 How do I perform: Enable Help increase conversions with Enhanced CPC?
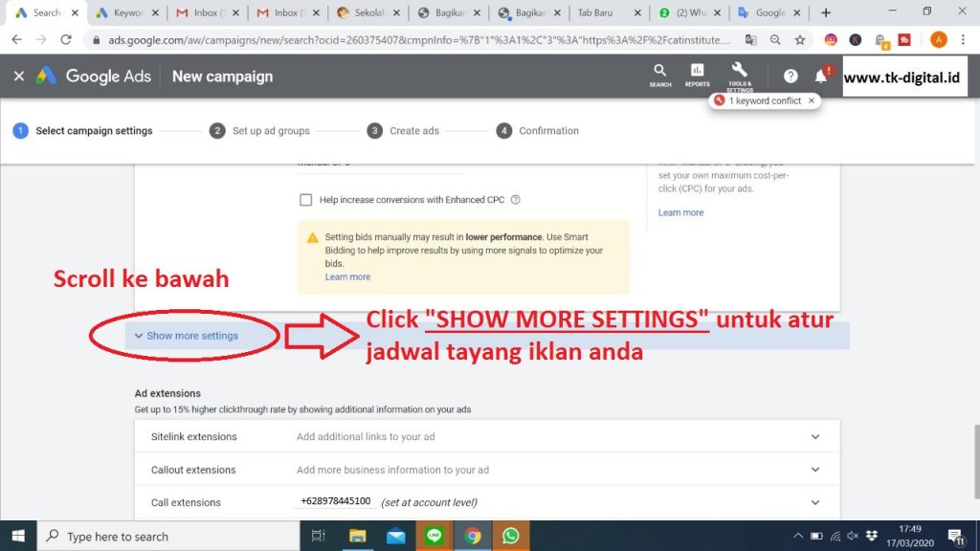306,200
